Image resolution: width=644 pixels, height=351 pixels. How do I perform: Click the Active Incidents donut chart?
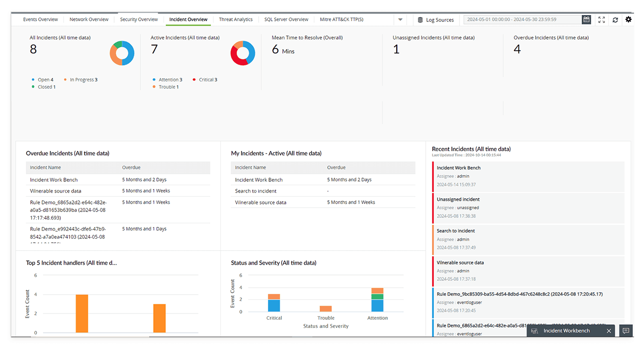[x=243, y=53]
